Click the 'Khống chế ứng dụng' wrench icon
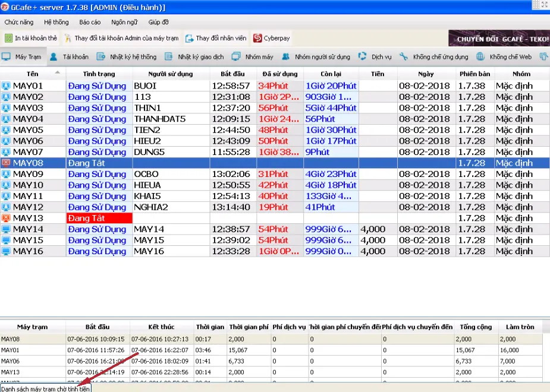This screenshot has width=550, height=392. pyautogui.click(x=404, y=56)
